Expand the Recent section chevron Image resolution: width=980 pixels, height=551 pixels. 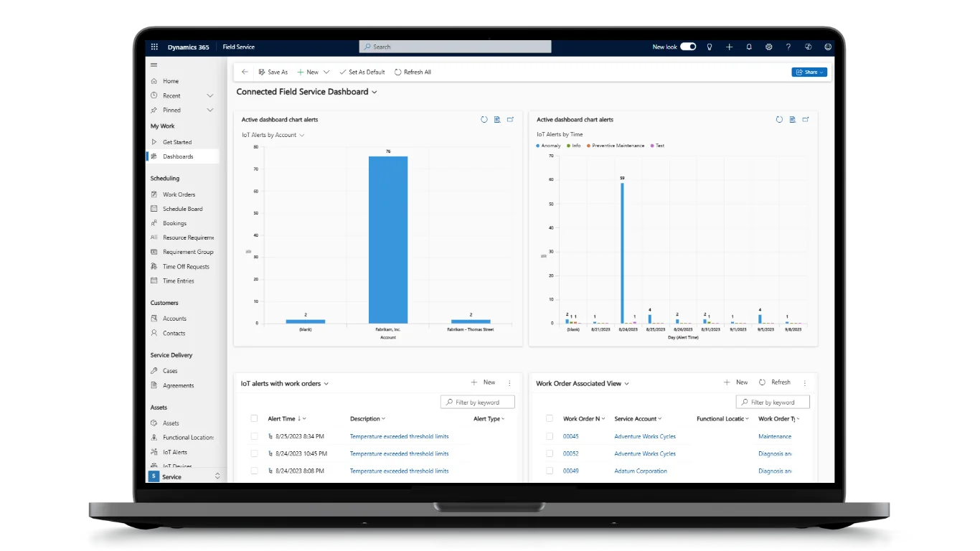210,95
